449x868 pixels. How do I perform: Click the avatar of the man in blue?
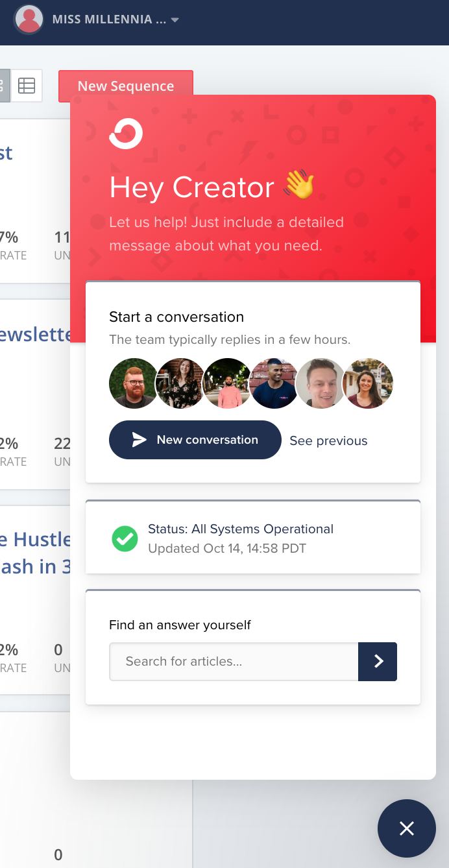(274, 383)
